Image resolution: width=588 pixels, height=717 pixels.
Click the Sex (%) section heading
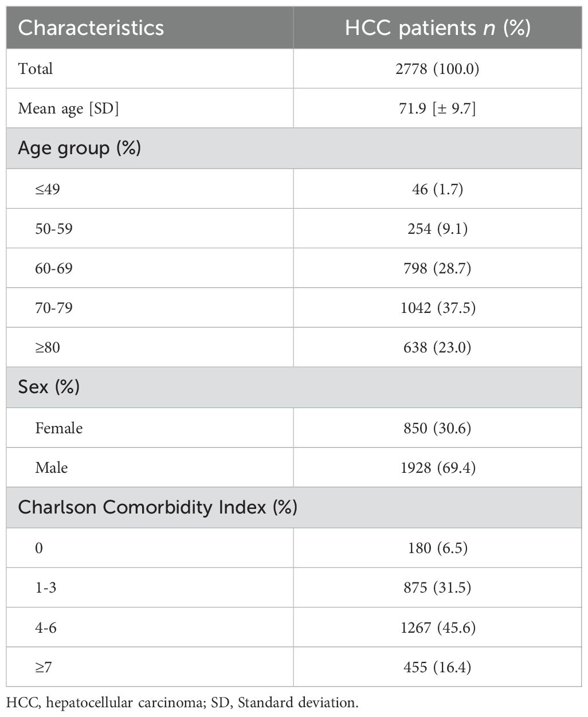[48, 387]
